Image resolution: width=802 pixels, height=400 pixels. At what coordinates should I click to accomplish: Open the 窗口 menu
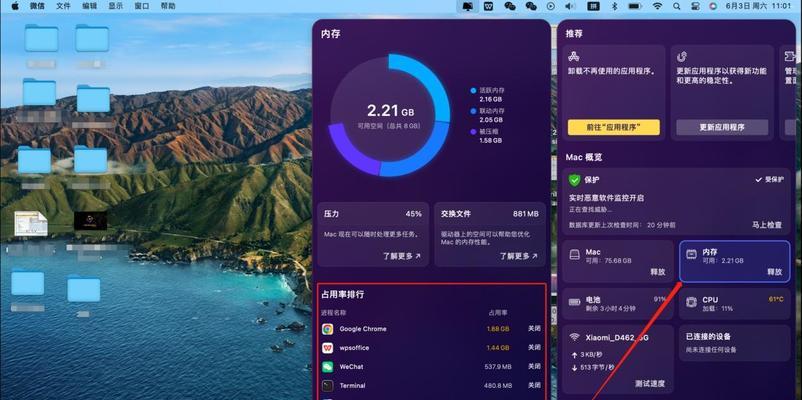(x=142, y=6)
